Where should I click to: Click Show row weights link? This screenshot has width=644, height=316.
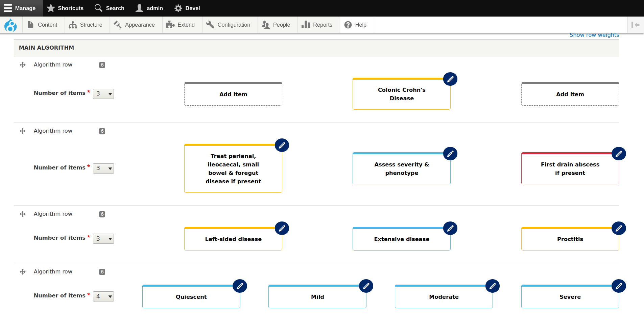(x=594, y=35)
